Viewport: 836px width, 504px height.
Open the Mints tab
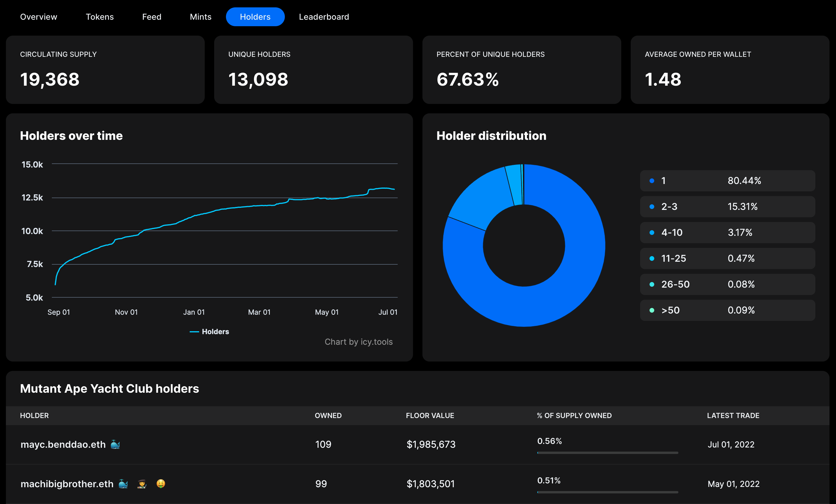(201, 17)
